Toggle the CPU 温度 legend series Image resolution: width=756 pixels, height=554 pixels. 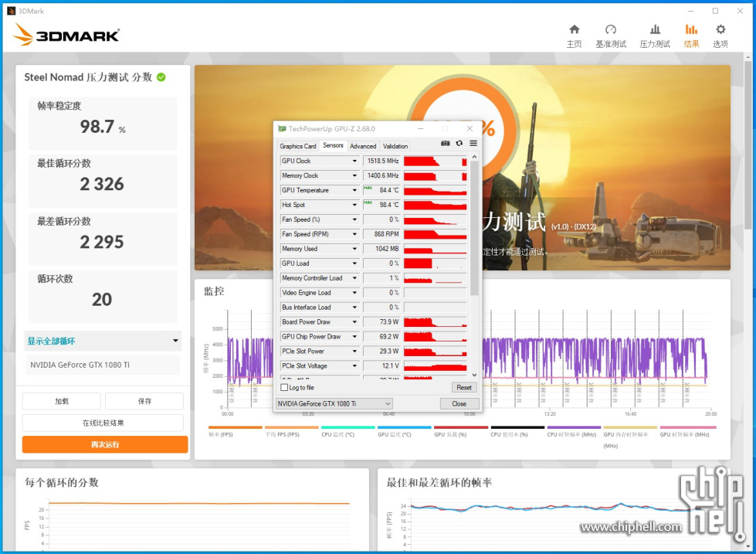point(348,427)
